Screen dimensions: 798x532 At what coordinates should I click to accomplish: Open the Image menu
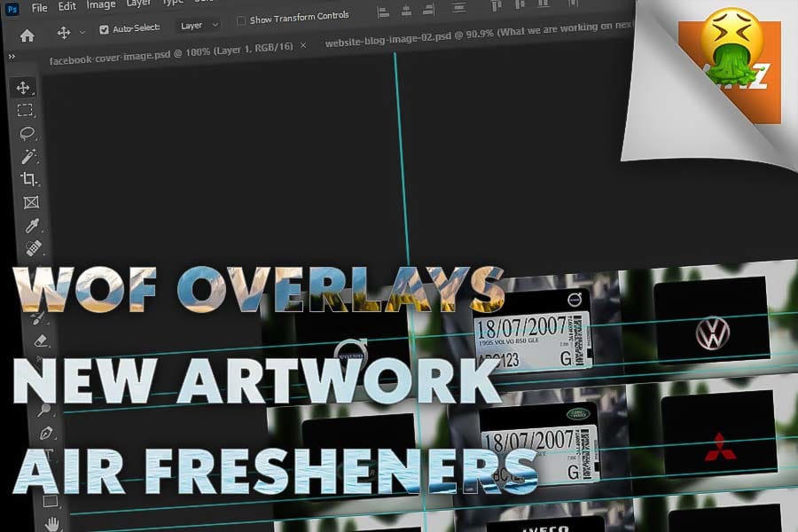pyautogui.click(x=101, y=4)
